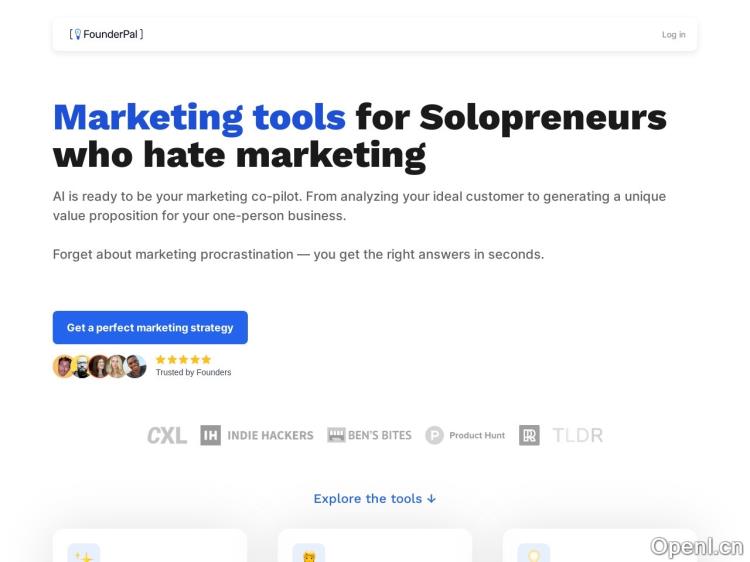Screen dimensions: 750x562
Task: Click the FounderPal logo
Action: click(106, 34)
